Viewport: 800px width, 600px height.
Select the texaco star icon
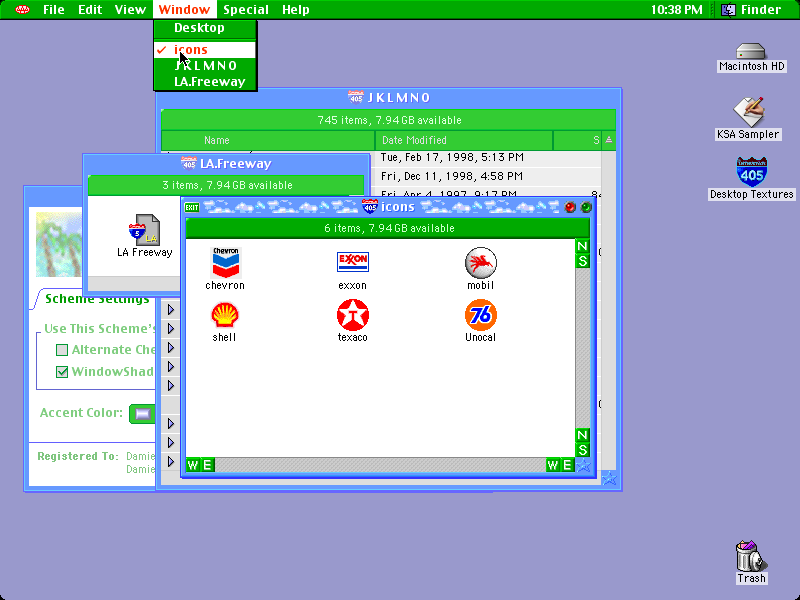(x=353, y=315)
